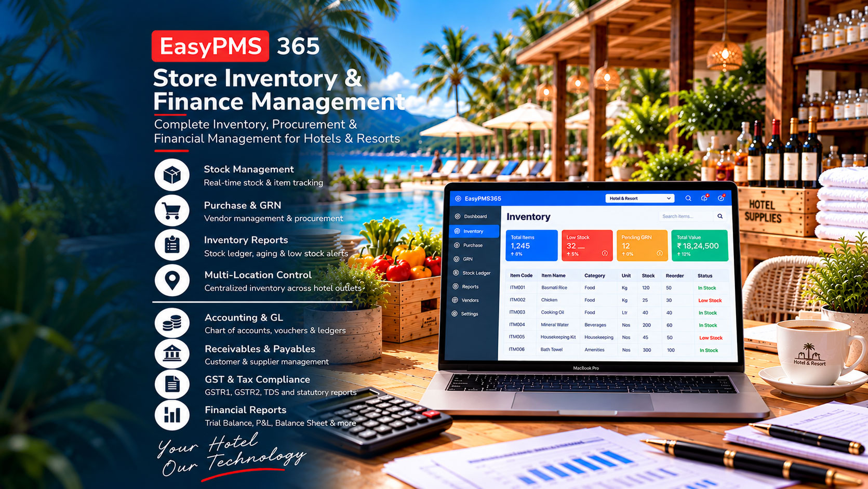Click the magnifier beside Search items field
The height and width of the screenshot is (489, 868).
[x=720, y=216]
